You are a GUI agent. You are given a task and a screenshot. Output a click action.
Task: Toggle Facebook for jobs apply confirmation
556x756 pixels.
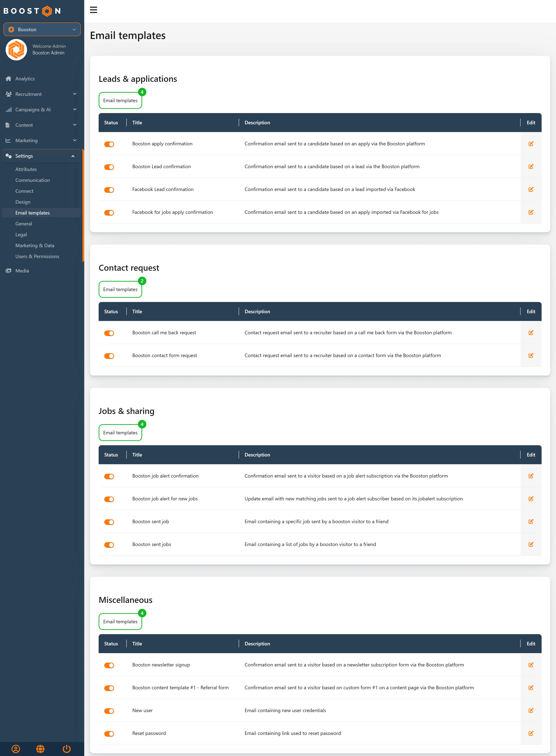(x=109, y=213)
